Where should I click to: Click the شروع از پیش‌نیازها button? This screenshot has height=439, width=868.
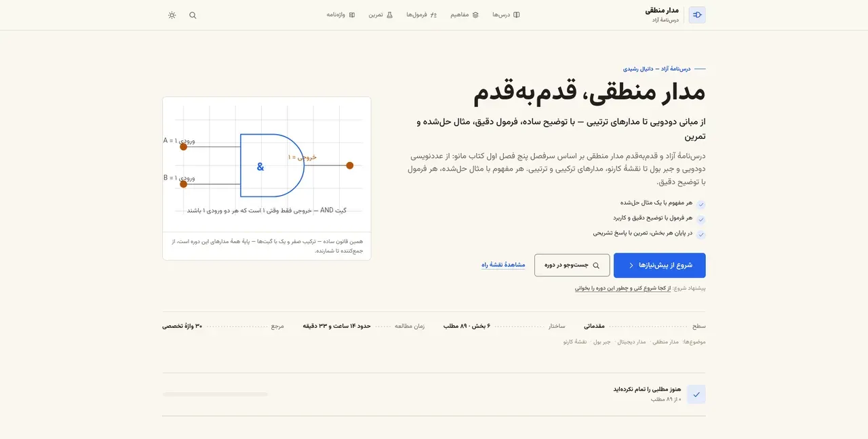[660, 266]
